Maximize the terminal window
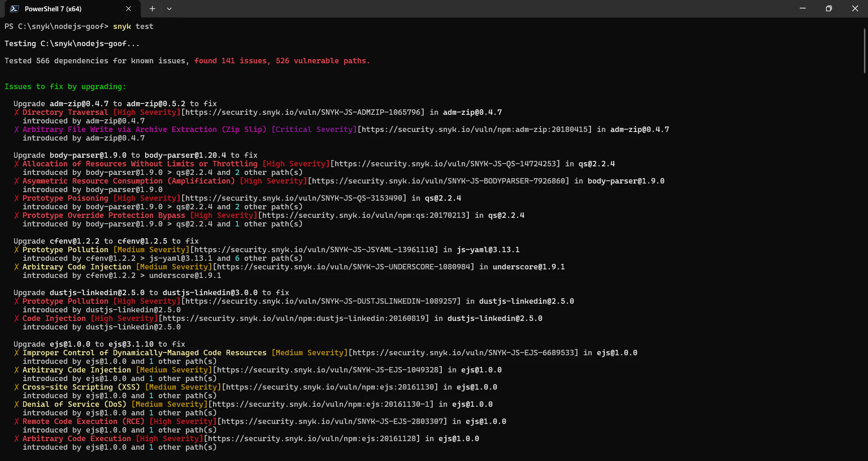The width and height of the screenshot is (868, 461). 829,9
